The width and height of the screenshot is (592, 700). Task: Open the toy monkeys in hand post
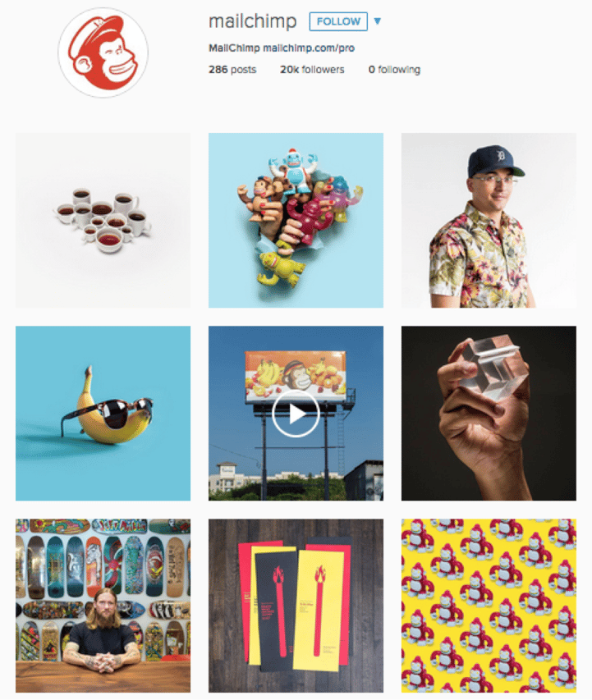click(x=296, y=220)
